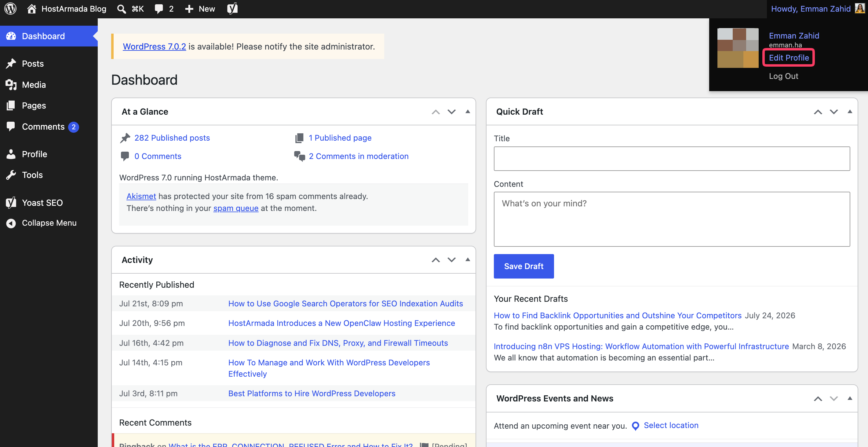Viewport: 868px width, 447px height.
Task: Click the home icon beside HostArmada Blog
Action: pos(32,9)
